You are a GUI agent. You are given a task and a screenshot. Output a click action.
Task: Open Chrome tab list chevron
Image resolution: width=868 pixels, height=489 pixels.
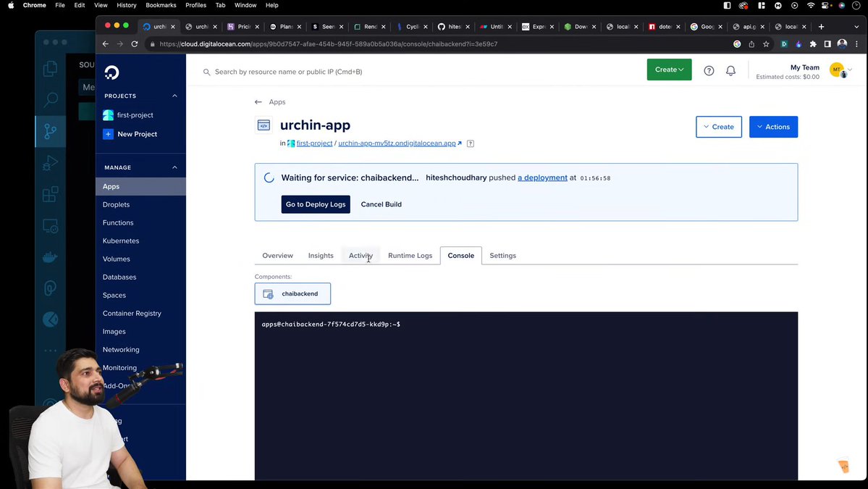click(x=856, y=27)
